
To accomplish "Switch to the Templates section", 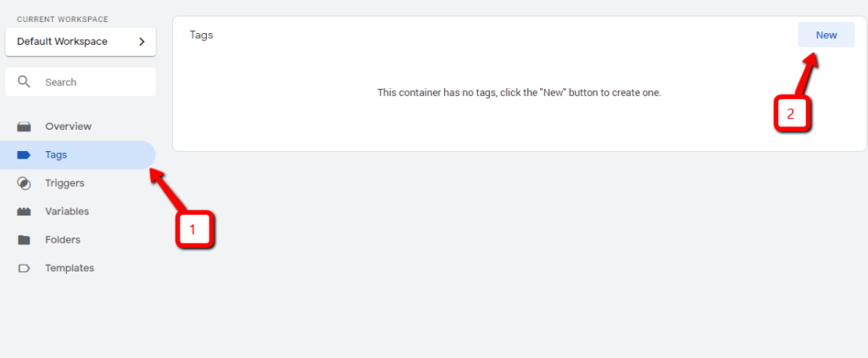I will (x=70, y=268).
